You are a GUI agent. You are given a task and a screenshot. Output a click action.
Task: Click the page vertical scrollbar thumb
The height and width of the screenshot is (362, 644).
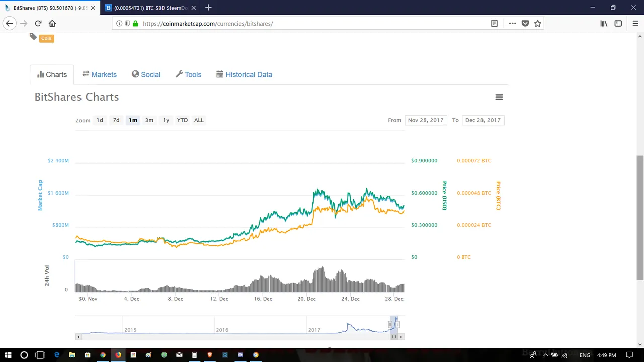click(x=640, y=218)
